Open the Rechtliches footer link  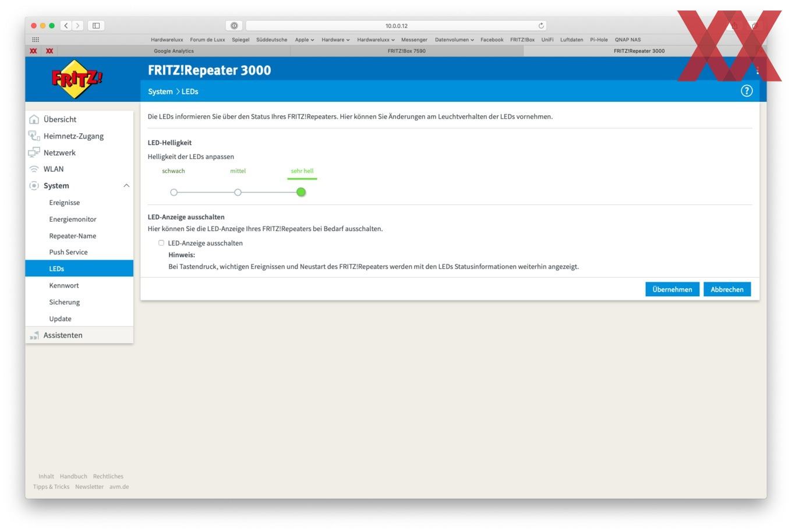click(108, 476)
